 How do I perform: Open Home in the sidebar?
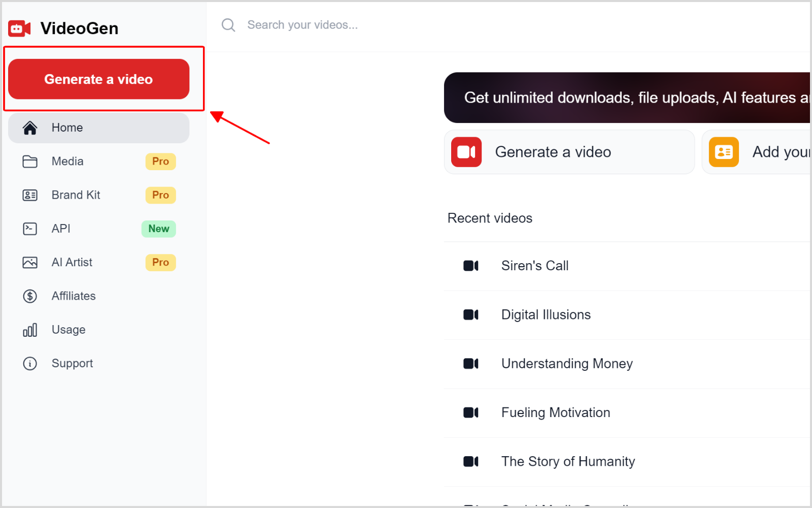pos(99,128)
